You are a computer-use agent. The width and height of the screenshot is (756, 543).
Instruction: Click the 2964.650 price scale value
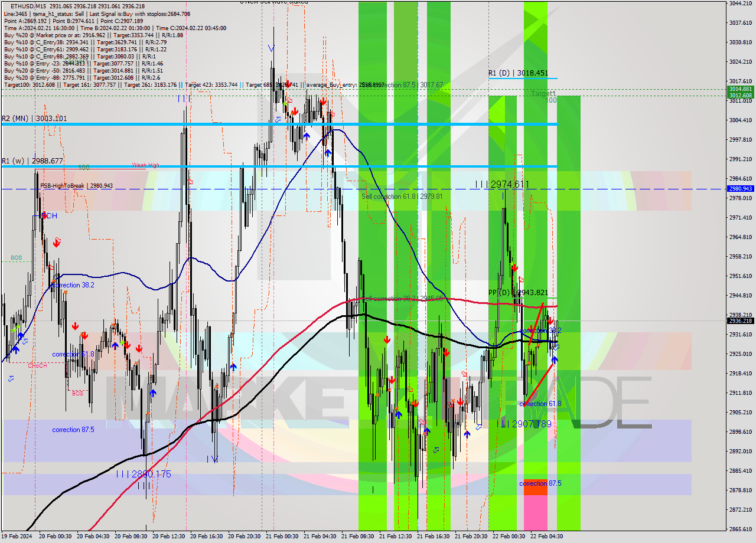tap(741, 237)
